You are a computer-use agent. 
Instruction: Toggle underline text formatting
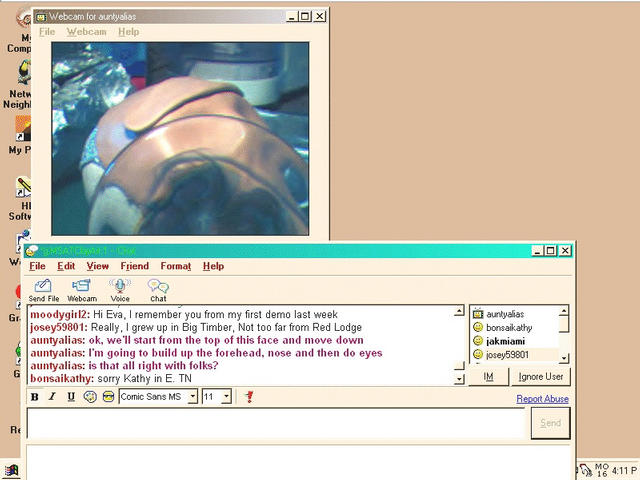click(x=71, y=397)
